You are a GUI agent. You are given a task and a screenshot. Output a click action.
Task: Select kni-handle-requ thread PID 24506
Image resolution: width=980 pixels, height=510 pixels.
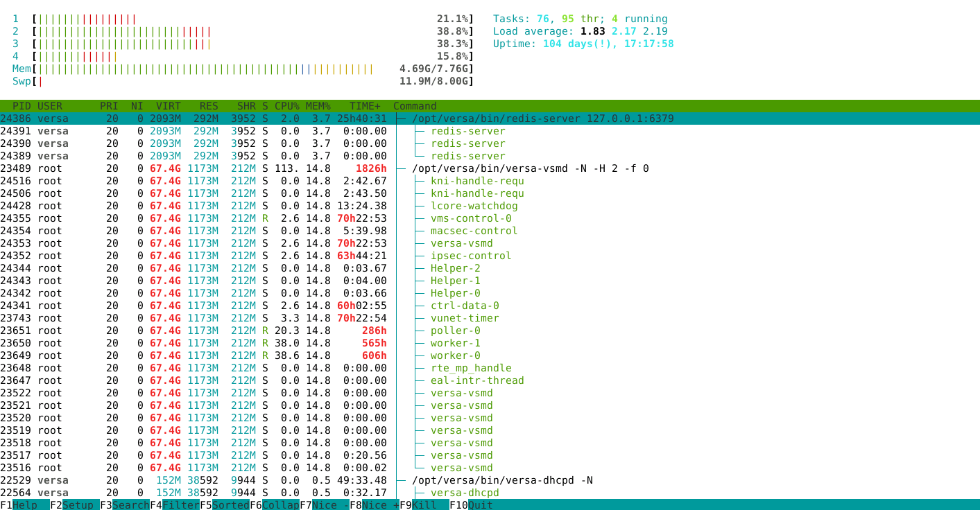[490, 193]
